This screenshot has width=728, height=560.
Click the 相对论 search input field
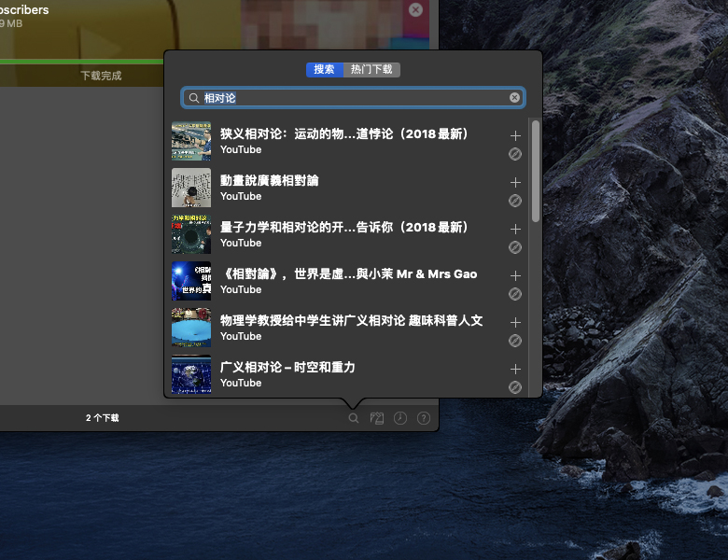pyautogui.click(x=353, y=97)
